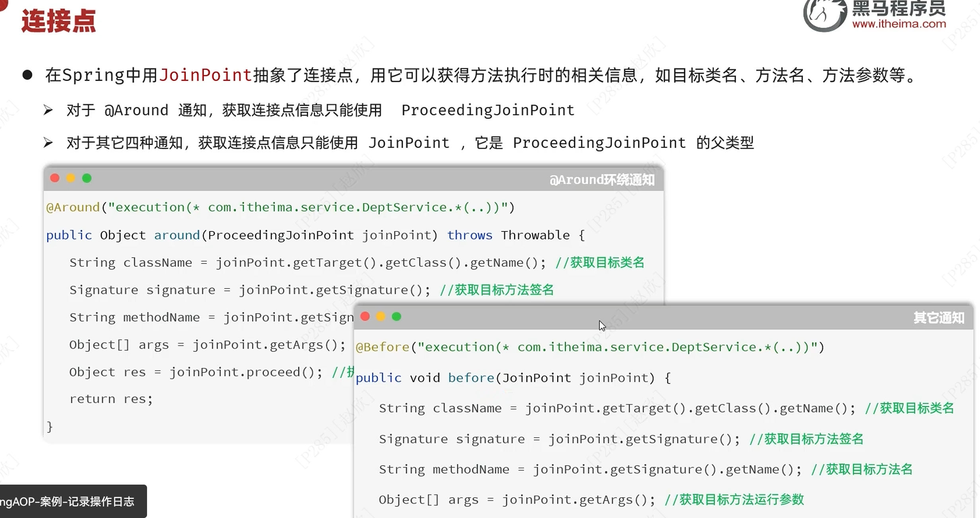Click the arrow bullet before 对于 @Around 通知
Image resolution: width=980 pixels, height=518 pixels.
48,110
